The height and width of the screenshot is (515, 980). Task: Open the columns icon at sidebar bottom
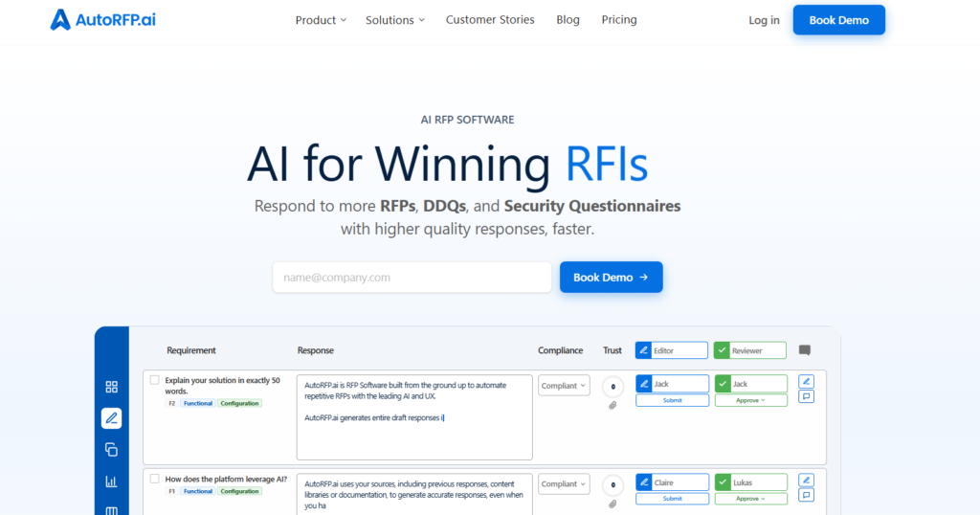click(x=111, y=510)
